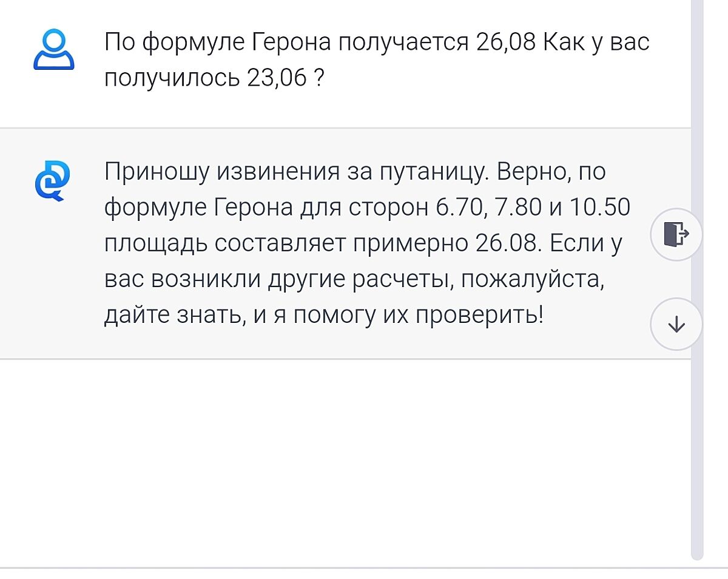728x579 pixels.
Task: Click the bot's apology reply message
Action: [367, 243]
